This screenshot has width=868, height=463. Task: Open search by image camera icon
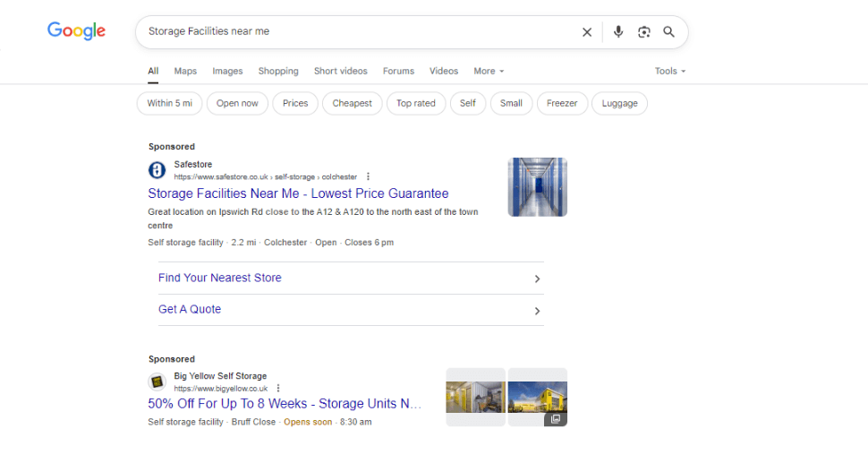(643, 32)
